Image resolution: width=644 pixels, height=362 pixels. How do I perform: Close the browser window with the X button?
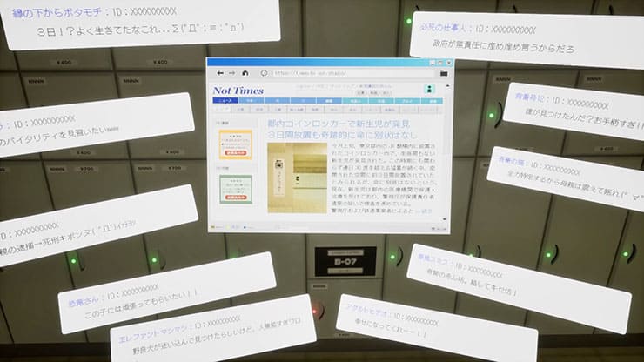[449, 63]
